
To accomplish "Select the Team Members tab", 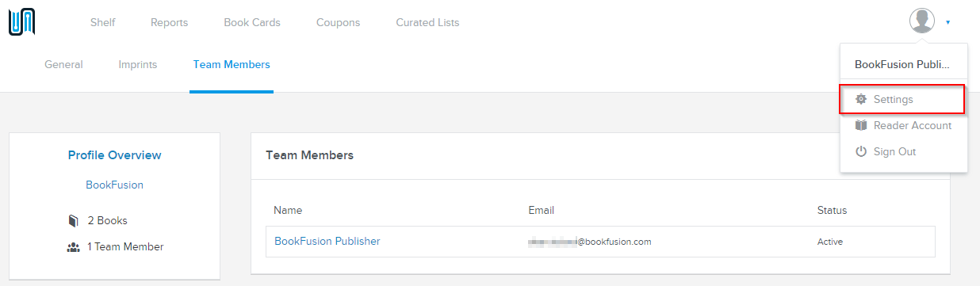I will 232,64.
